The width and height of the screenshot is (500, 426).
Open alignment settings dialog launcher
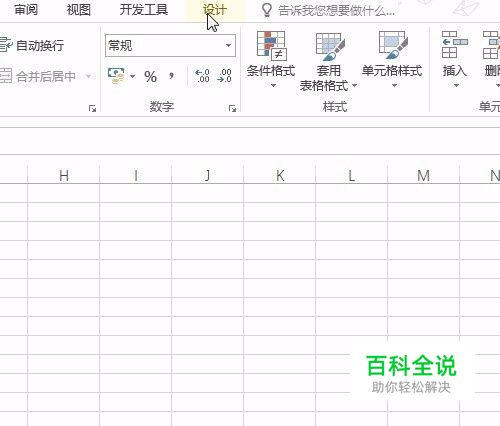click(92, 108)
